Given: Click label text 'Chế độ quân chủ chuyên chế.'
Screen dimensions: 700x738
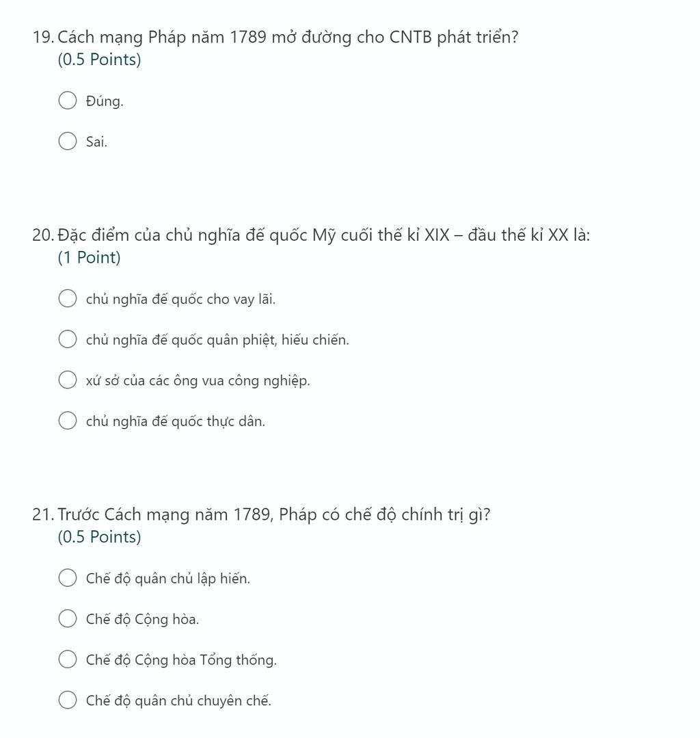Looking at the screenshot, I should click(x=178, y=701).
